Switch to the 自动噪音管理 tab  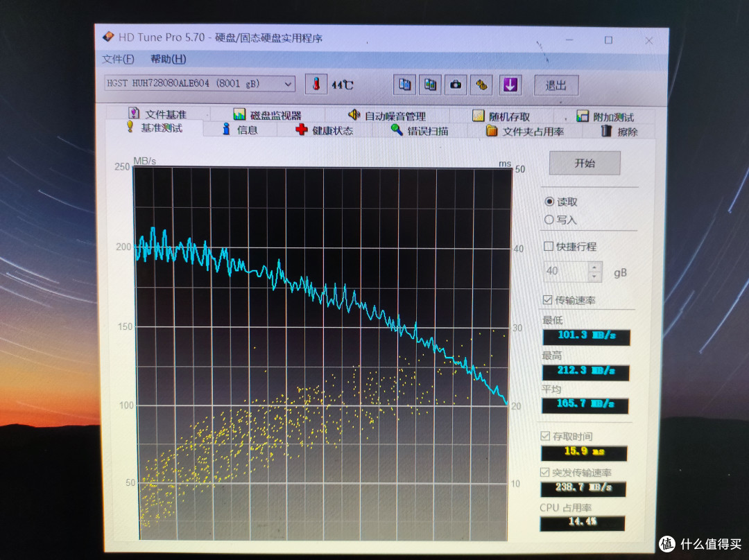tap(387, 116)
